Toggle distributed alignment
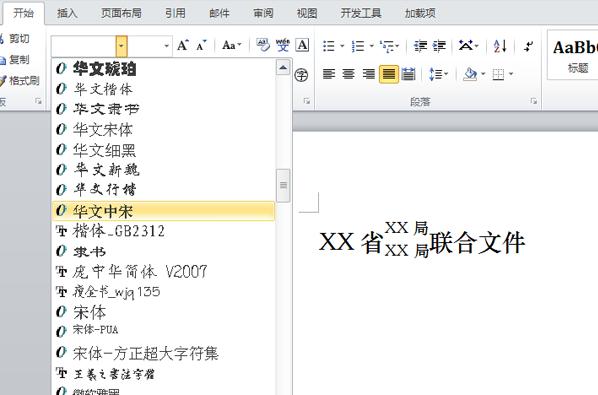The image size is (598, 395). pyautogui.click(x=408, y=74)
